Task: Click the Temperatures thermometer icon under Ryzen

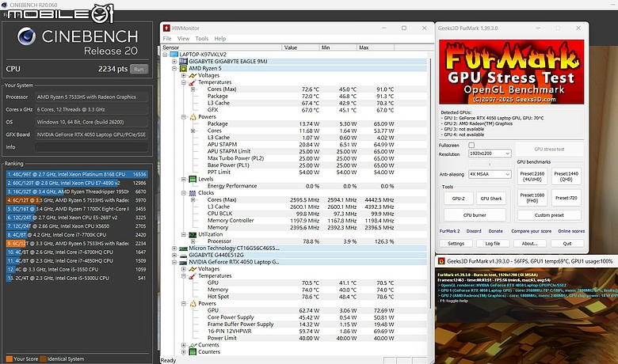Action: 193,82
